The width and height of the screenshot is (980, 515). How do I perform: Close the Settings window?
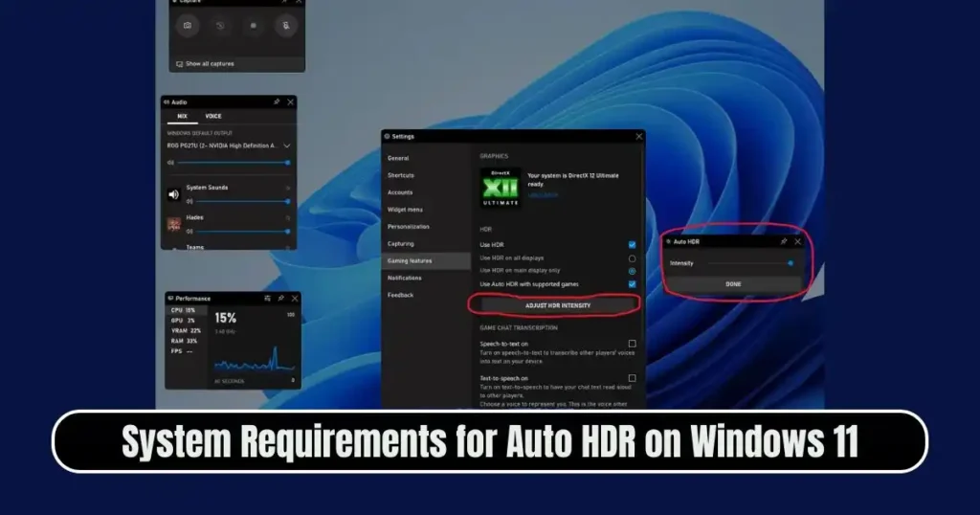pyautogui.click(x=638, y=136)
